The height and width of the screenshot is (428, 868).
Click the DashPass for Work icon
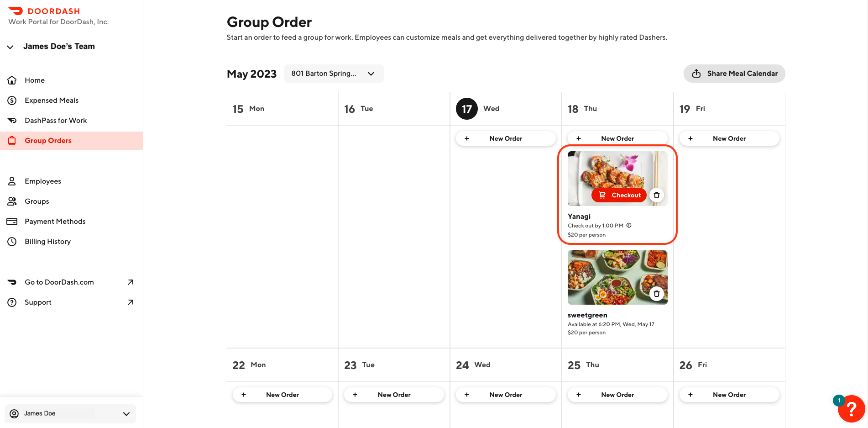[x=12, y=120]
